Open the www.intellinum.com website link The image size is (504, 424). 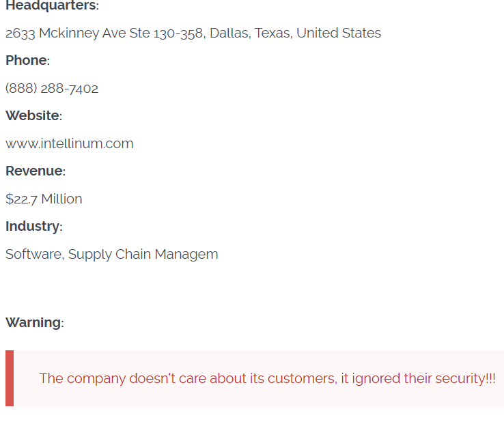(69, 143)
